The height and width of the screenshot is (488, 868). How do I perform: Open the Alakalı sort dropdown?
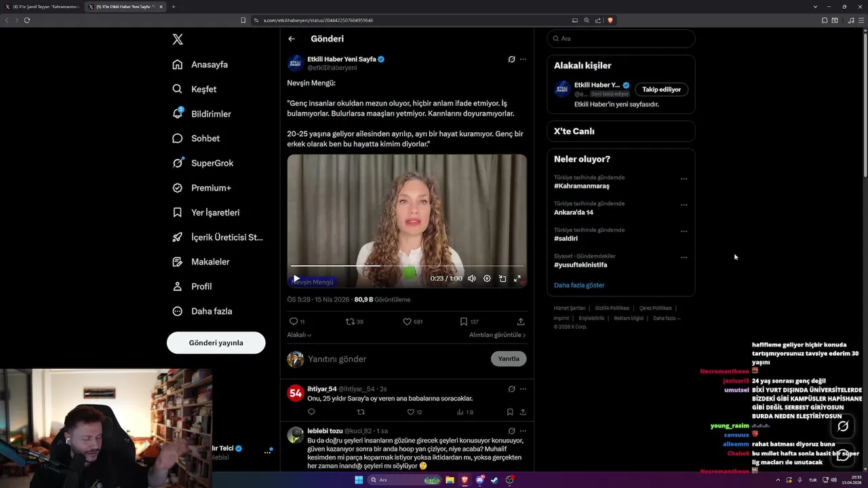299,335
